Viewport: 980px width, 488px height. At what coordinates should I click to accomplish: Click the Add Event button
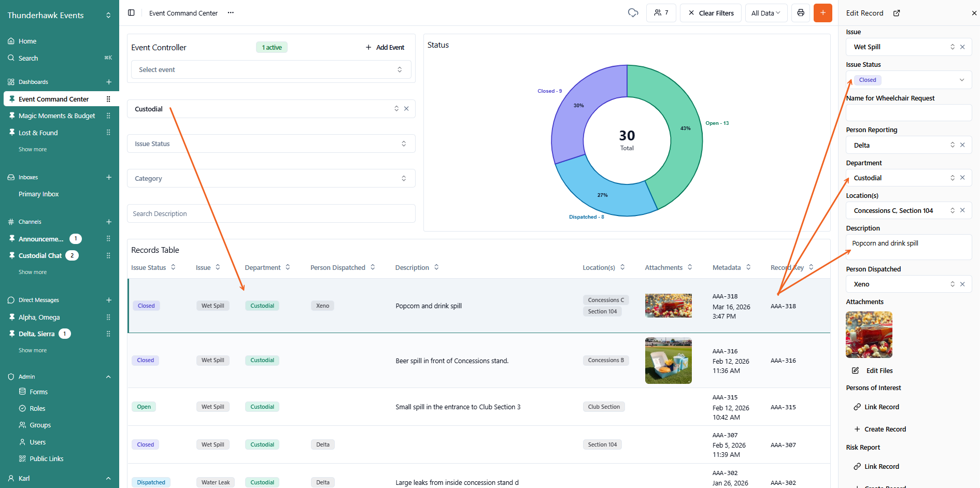click(385, 47)
